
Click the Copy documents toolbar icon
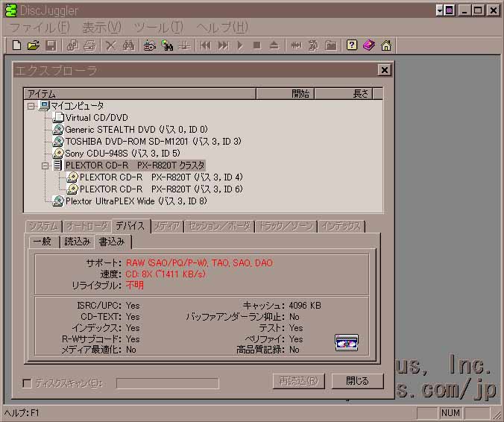tap(72, 45)
